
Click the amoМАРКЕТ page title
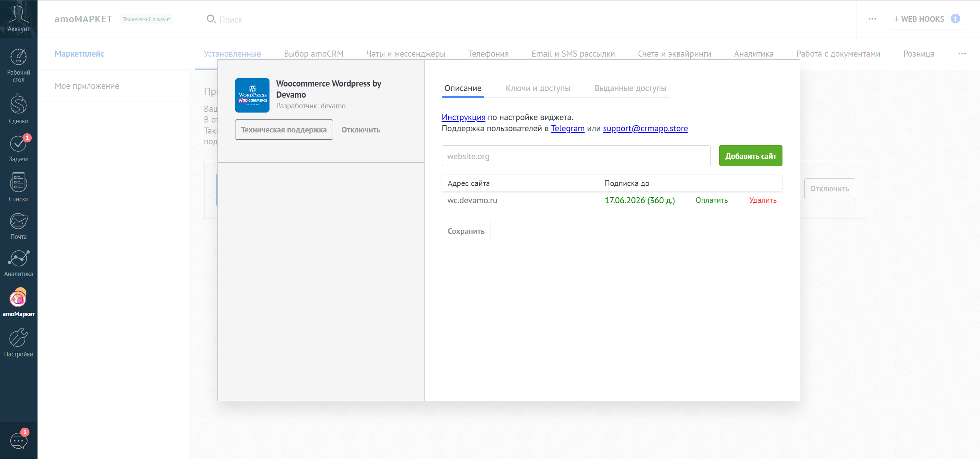83,19
